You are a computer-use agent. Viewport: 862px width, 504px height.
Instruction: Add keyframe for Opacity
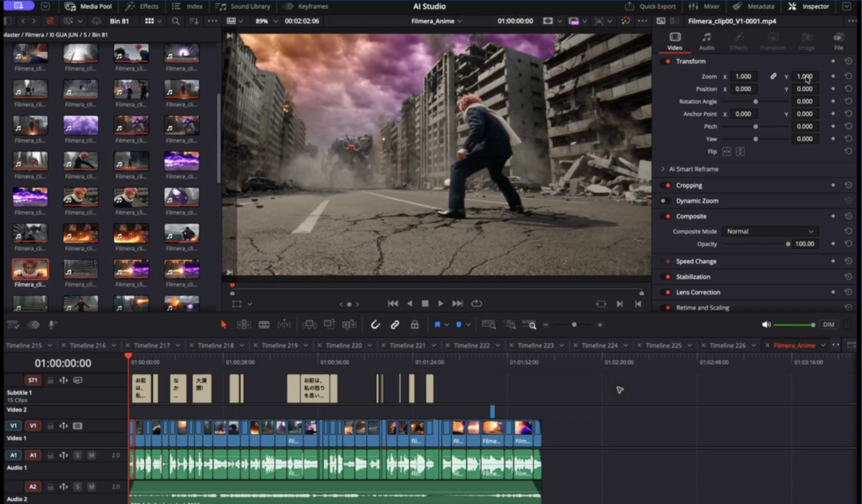coord(833,244)
